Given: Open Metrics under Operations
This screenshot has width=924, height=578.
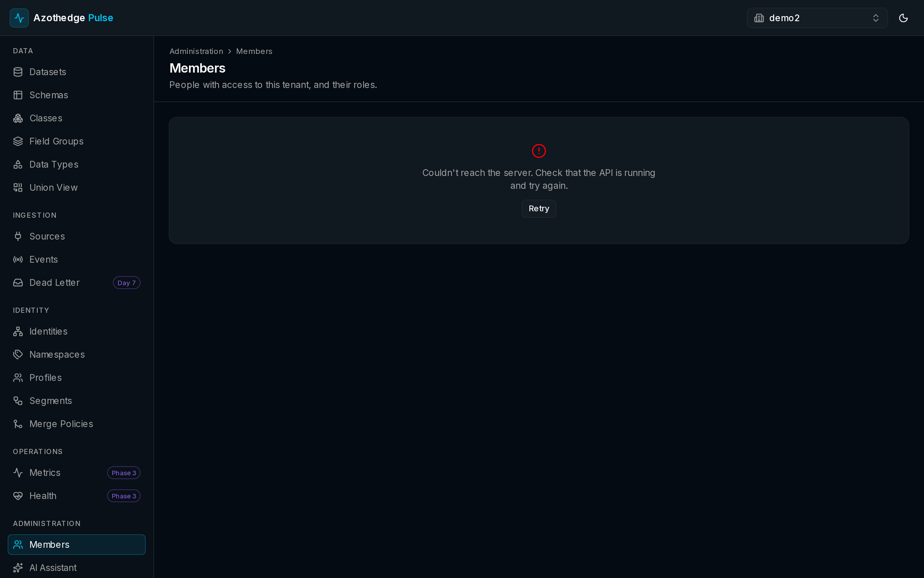Looking at the screenshot, I should tap(76, 473).
